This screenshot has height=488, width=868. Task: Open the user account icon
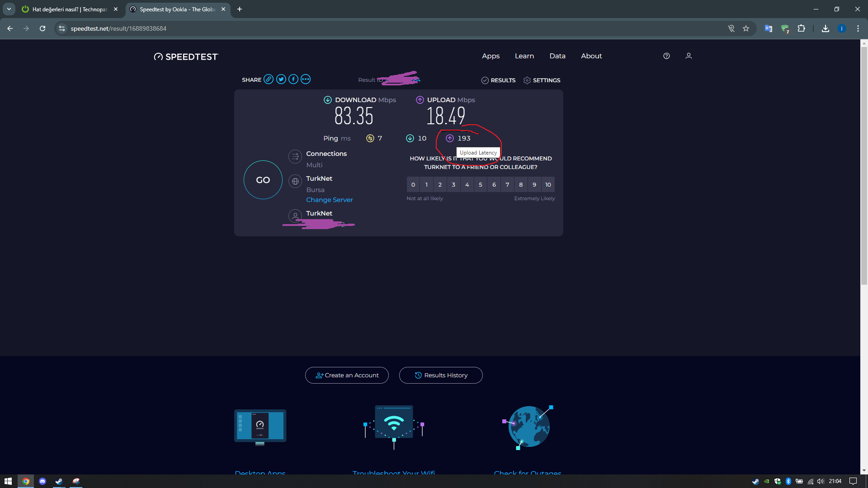point(689,56)
